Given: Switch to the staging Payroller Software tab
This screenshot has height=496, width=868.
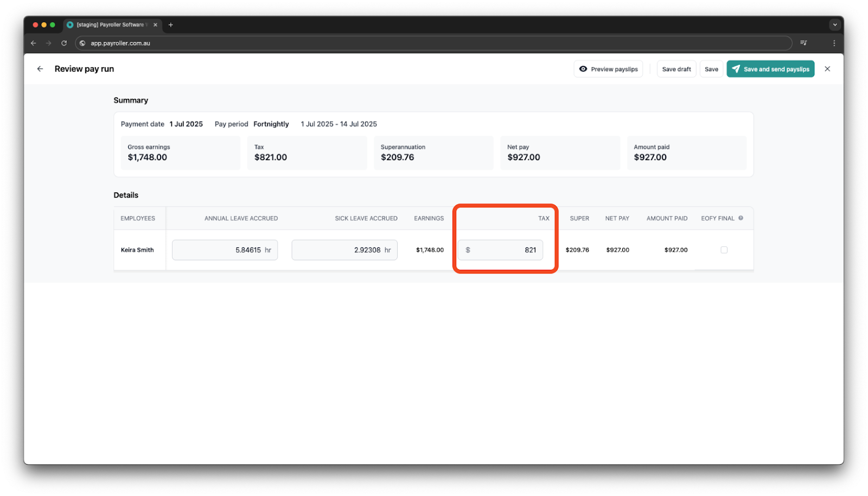Looking at the screenshot, I should click(108, 24).
